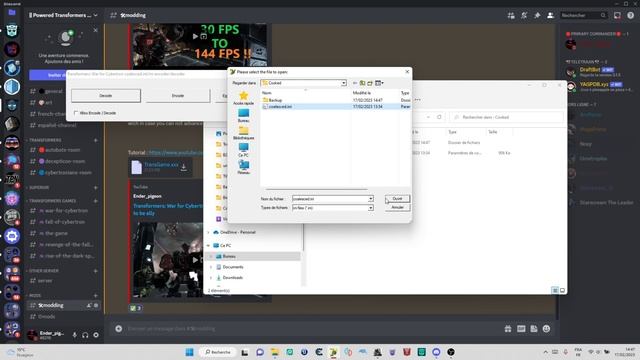Screen dimensions: 640x360
Task: Click Explorer Rechercher dans Cooked search box
Action: click(x=506, y=117)
